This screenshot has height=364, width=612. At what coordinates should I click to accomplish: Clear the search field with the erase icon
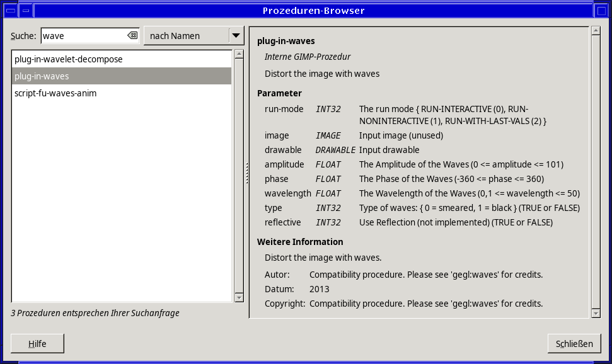[132, 35]
